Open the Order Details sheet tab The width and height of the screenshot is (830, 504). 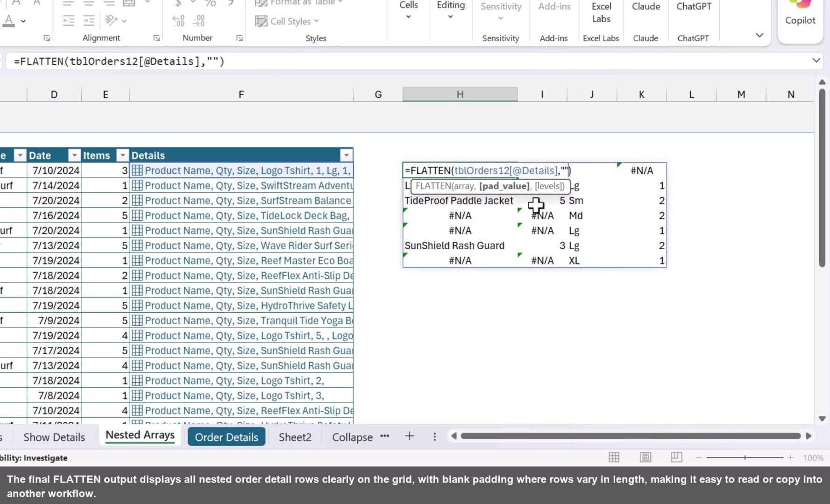pos(227,437)
